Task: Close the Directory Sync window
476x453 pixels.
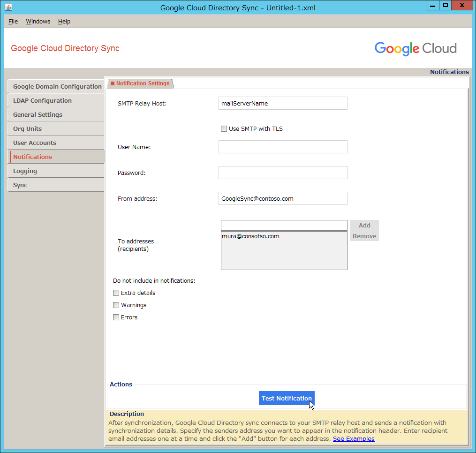Action: 462,6
